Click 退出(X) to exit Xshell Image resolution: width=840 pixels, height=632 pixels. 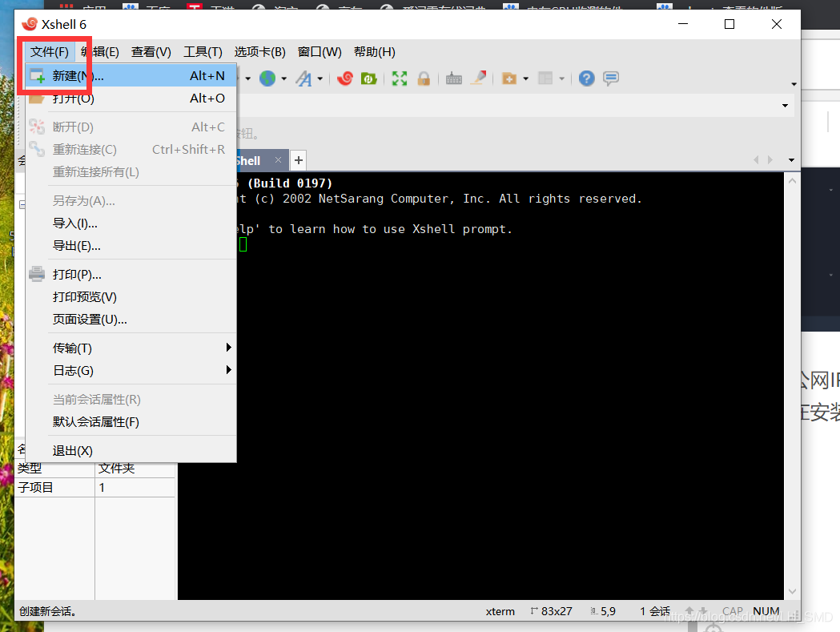tap(131, 451)
